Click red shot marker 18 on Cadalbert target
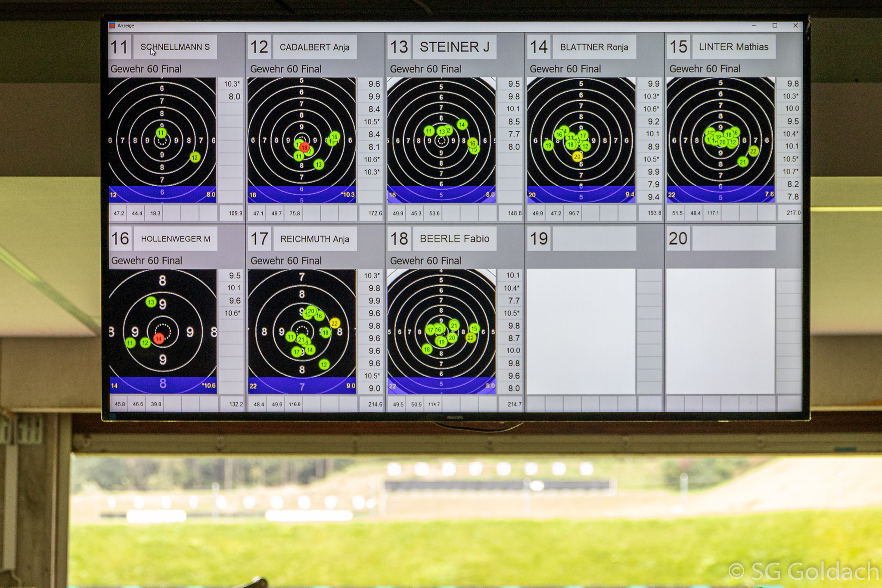Screen dimensions: 882x588 304,147
